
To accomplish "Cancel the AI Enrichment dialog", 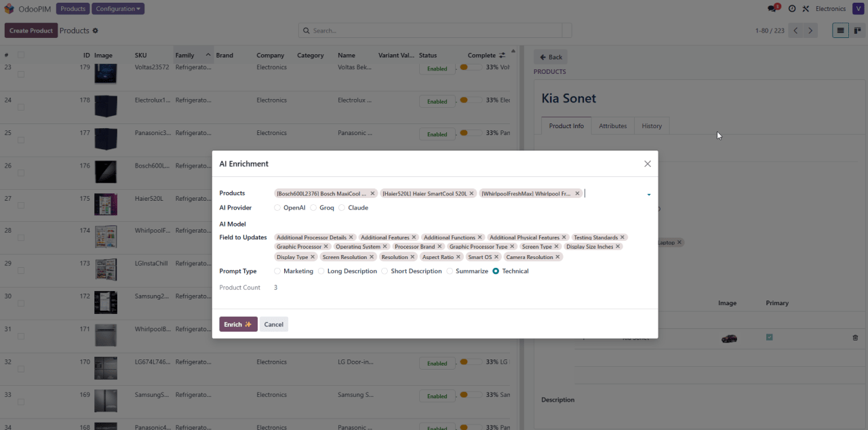I will pyautogui.click(x=274, y=324).
